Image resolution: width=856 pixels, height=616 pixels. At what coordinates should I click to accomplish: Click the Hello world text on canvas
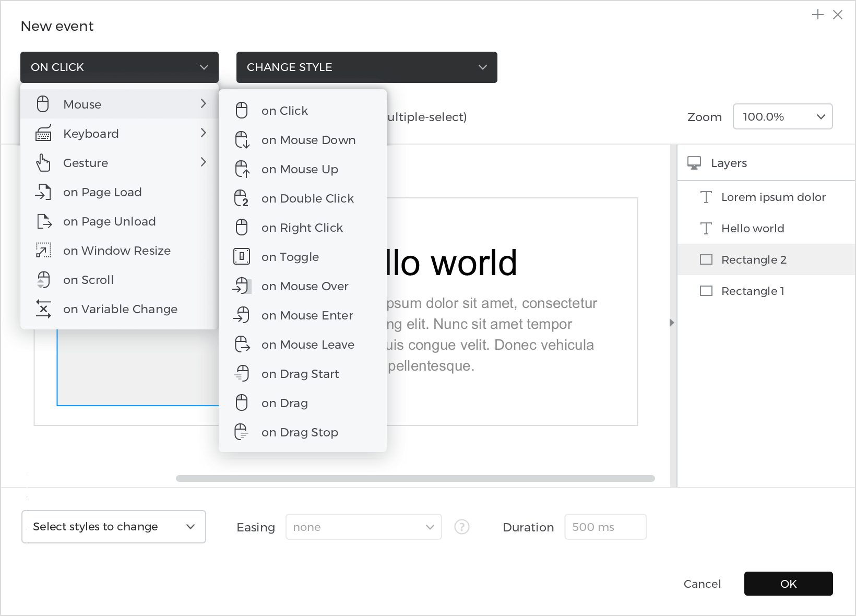click(x=451, y=263)
